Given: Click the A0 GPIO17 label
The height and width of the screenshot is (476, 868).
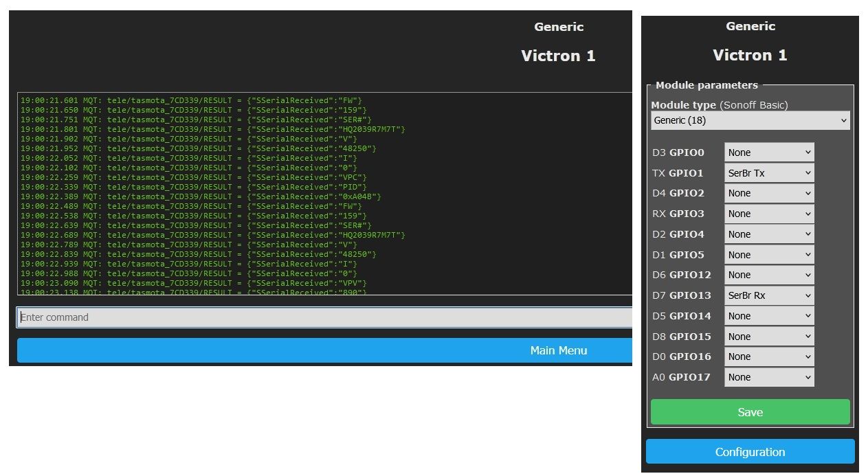Looking at the screenshot, I should pyautogui.click(x=681, y=377).
